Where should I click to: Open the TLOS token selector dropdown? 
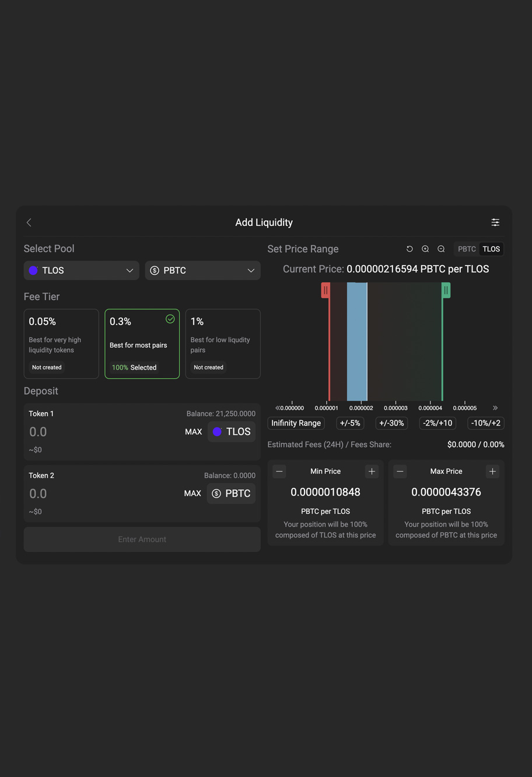pyautogui.click(x=81, y=270)
